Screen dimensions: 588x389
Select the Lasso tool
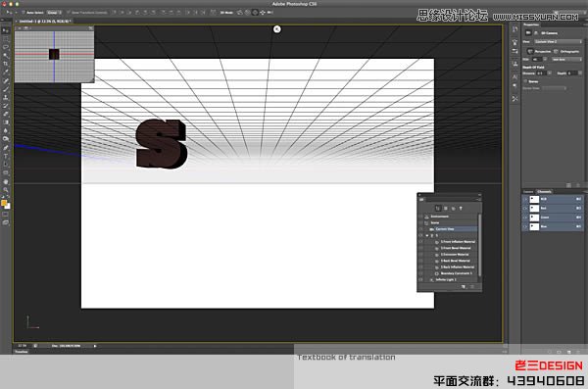point(6,47)
